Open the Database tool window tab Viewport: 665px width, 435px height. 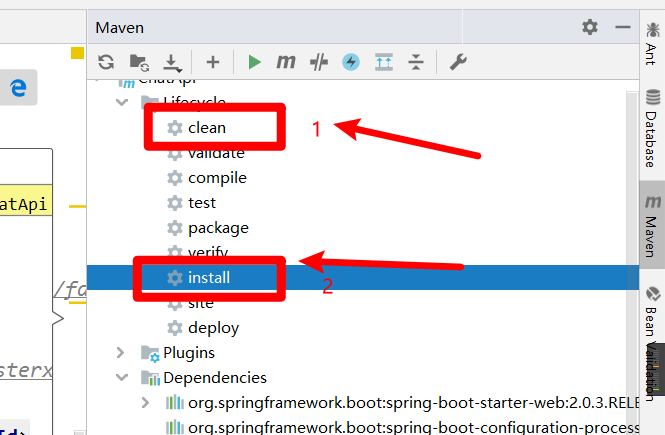pyautogui.click(x=652, y=128)
